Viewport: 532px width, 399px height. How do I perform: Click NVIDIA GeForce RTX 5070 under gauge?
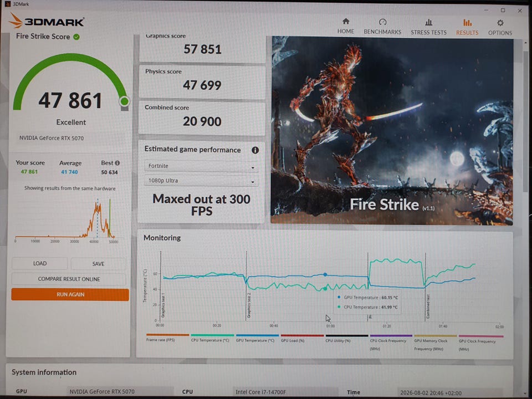coord(52,138)
